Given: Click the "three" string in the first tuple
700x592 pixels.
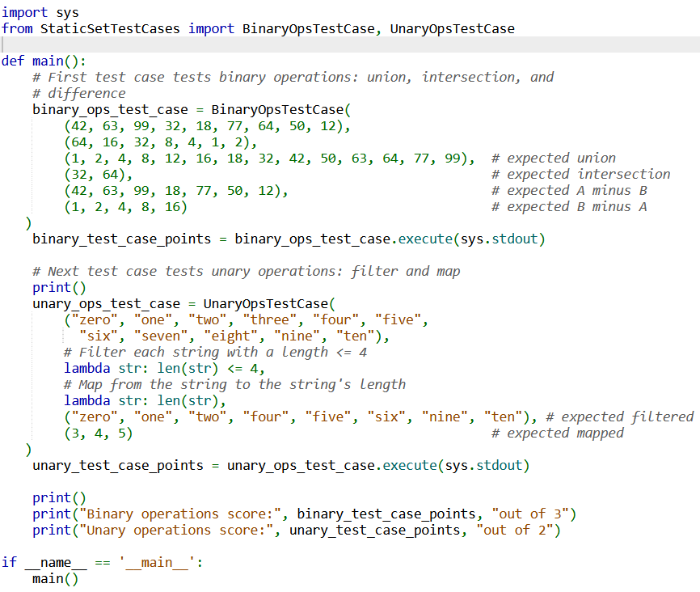Looking at the screenshot, I should (269, 320).
